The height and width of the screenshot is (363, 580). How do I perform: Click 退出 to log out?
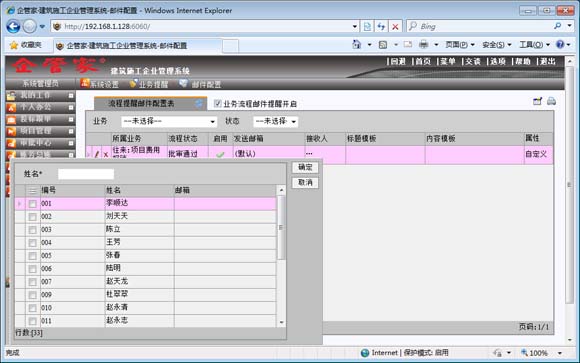(548, 62)
